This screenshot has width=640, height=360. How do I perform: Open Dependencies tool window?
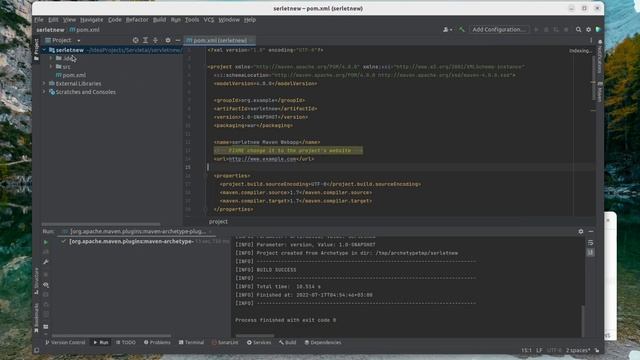pyautogui.click(x=322, y=342)
